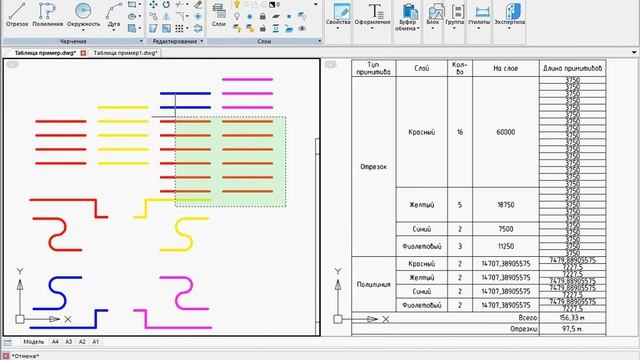
Task: Expand the Слои panel arrow
Action: (320, 41)
